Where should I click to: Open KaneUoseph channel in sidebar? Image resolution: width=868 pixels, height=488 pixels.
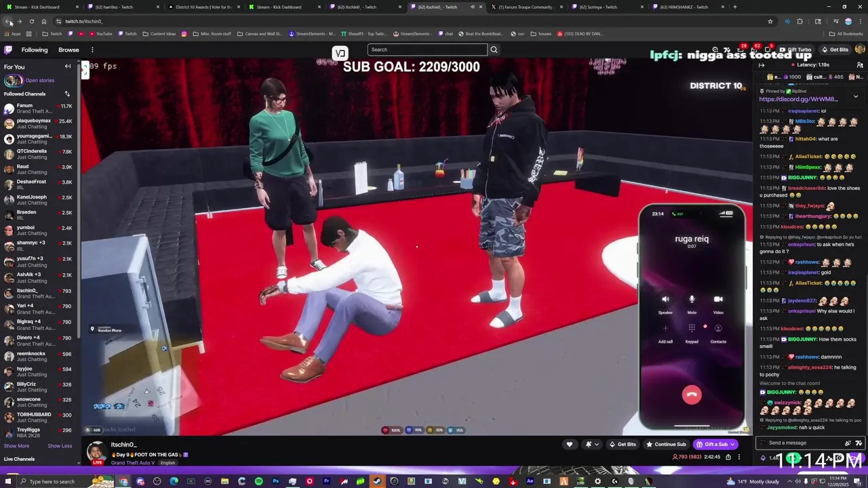click(39, 200)
